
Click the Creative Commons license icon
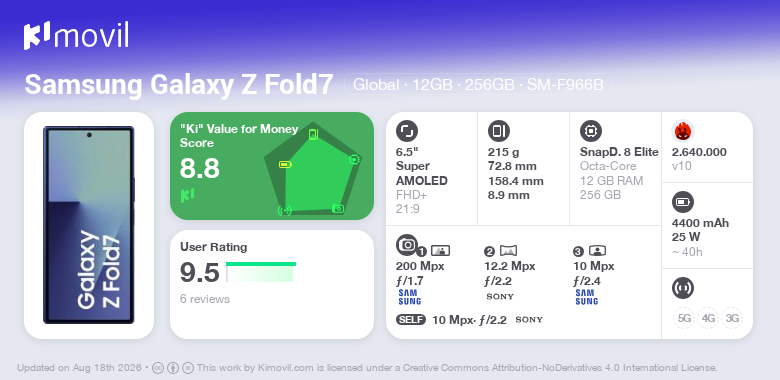[x=158, y=368]
